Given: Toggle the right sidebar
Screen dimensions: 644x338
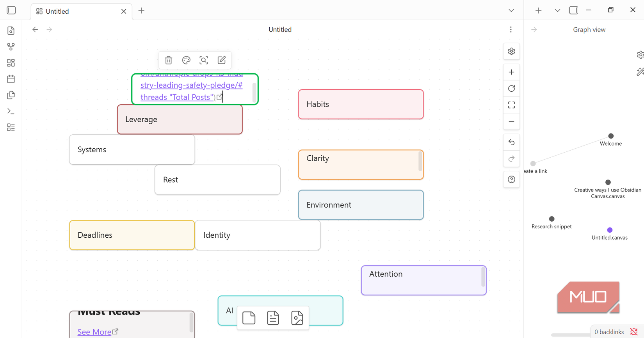Looking at the screenshot, I should tap(573, 11).
